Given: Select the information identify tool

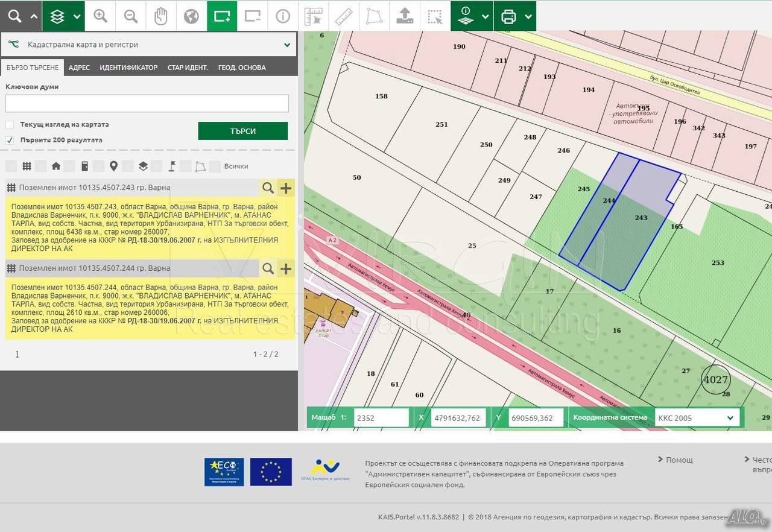Looking at the screenshot, I should click(x=283, y=16).
